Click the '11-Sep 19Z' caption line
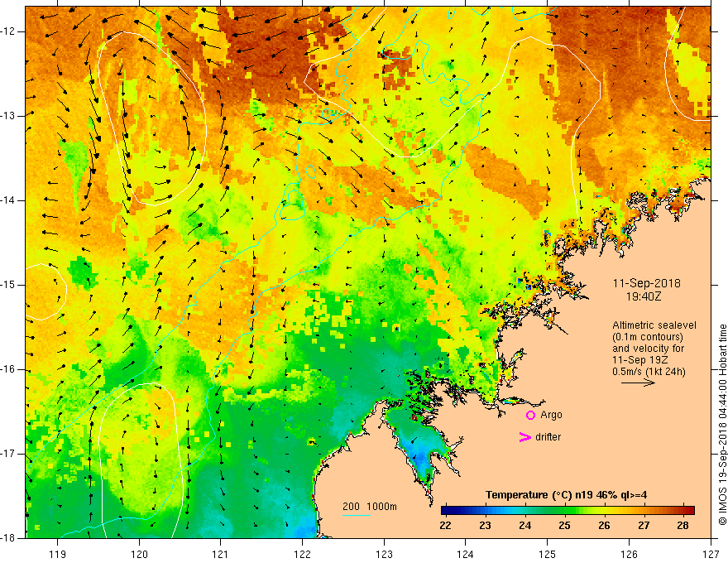 [x=637, y=360]
